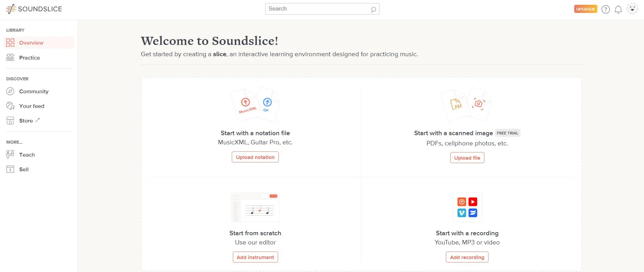Open the notifications bell
This screenshot has width=644, height=272.
(618, 9)
